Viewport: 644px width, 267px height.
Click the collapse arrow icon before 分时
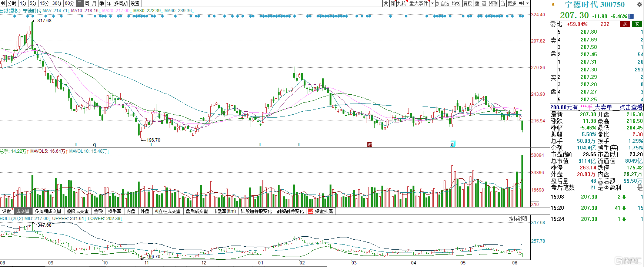[x=3, y=3]
